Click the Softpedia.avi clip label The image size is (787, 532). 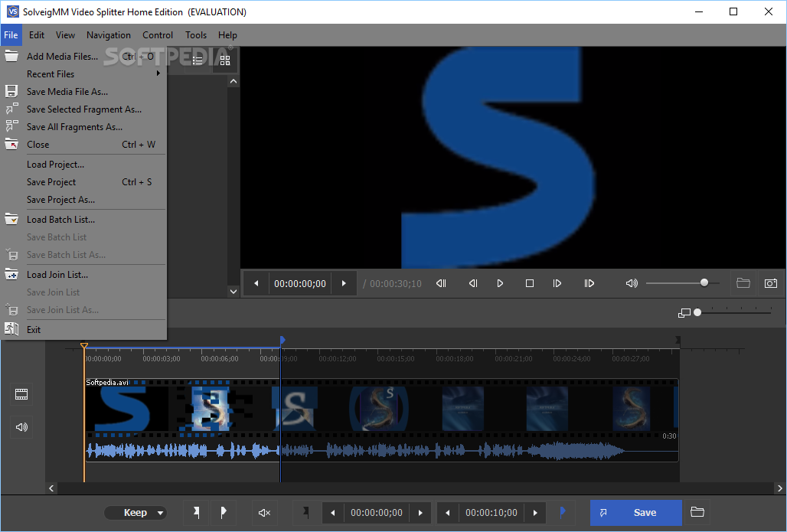pos(107,383)
